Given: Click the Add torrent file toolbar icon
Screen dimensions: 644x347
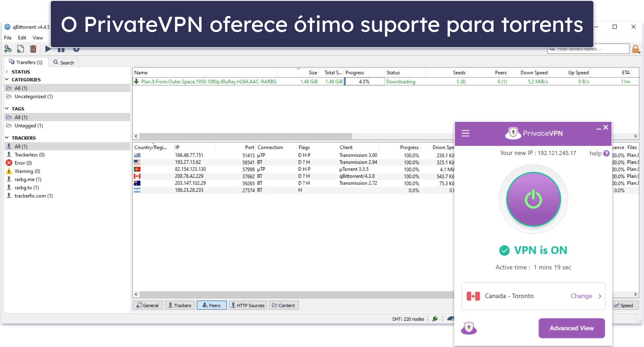Looking at the screenshot, I should point(20,49).
